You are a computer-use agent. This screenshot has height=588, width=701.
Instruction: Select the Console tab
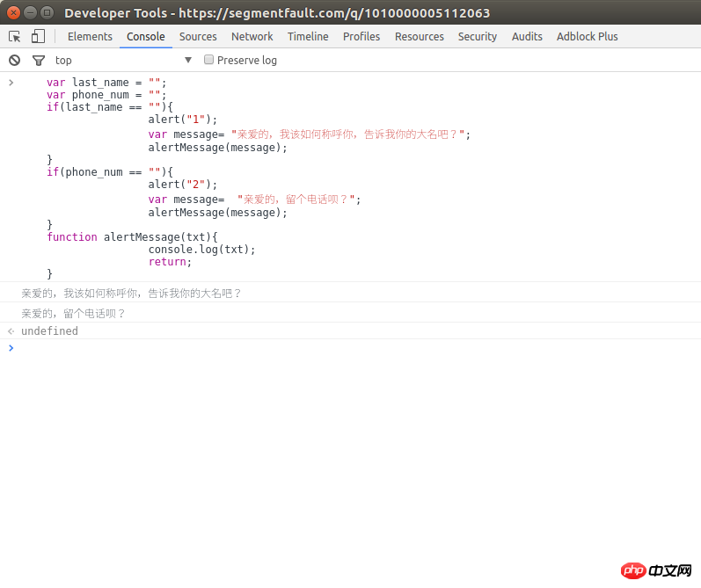pyautogui.click(x=145, y=36)
